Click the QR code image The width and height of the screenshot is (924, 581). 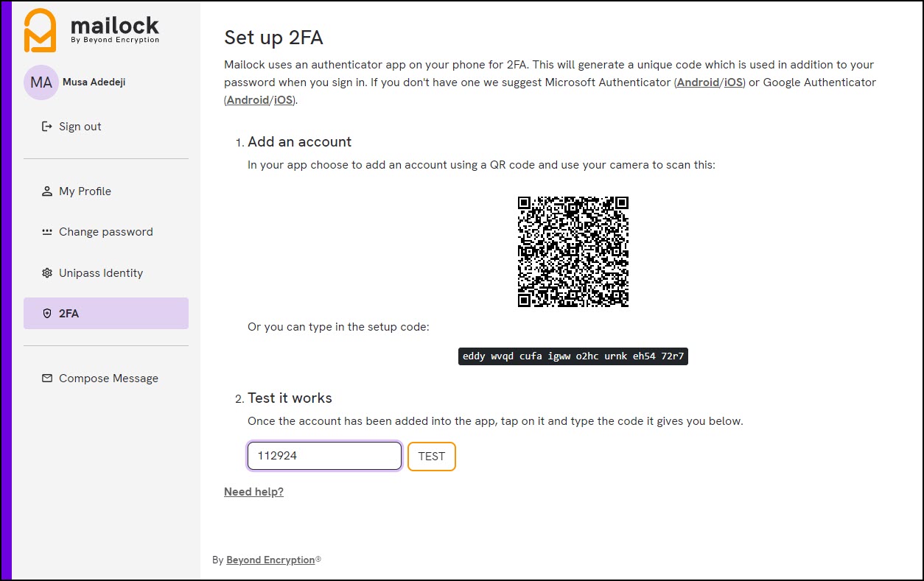tap(573, 252)
